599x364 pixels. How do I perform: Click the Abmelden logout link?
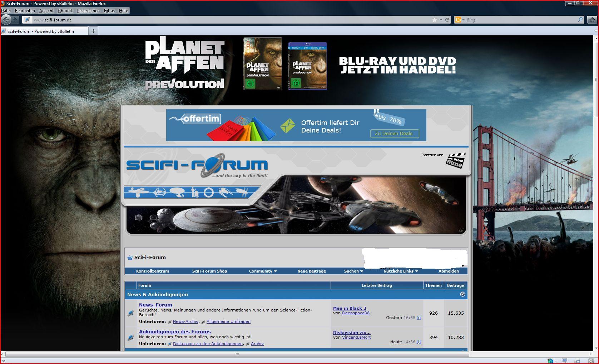click(449, 271)
